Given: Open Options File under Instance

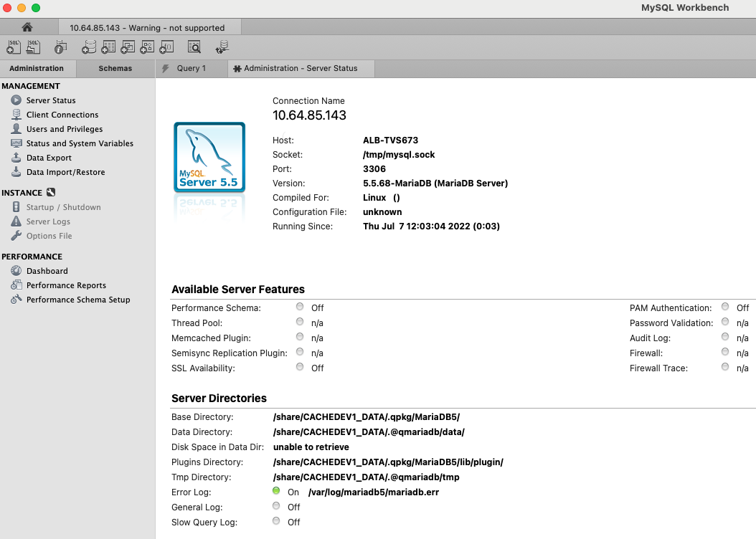Looking at the screenshot, I should pyautogui.click(x=49, y=236).
